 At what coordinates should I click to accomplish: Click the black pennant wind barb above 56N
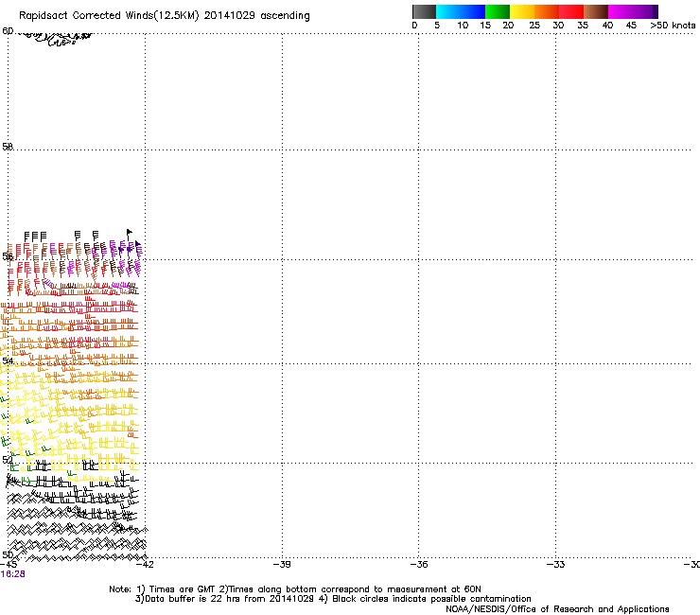[129, 235]
